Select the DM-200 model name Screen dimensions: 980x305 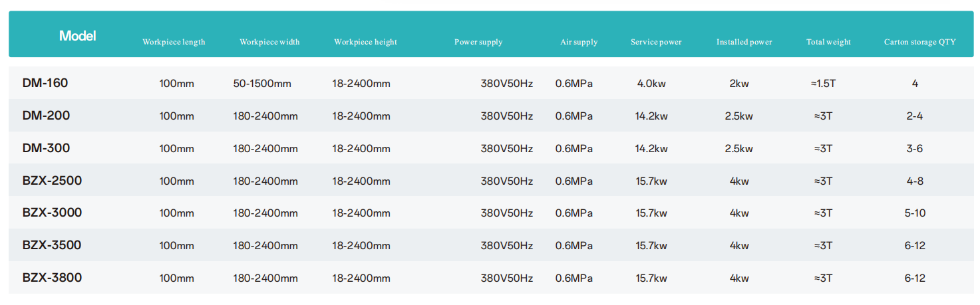click(x=46, y=116)
